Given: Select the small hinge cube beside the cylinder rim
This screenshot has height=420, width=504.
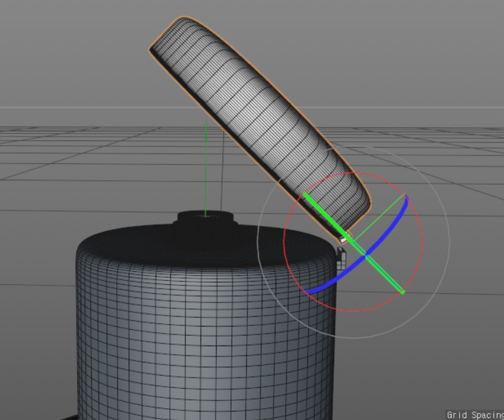Looking at the screenshot, I should point(342,257).
